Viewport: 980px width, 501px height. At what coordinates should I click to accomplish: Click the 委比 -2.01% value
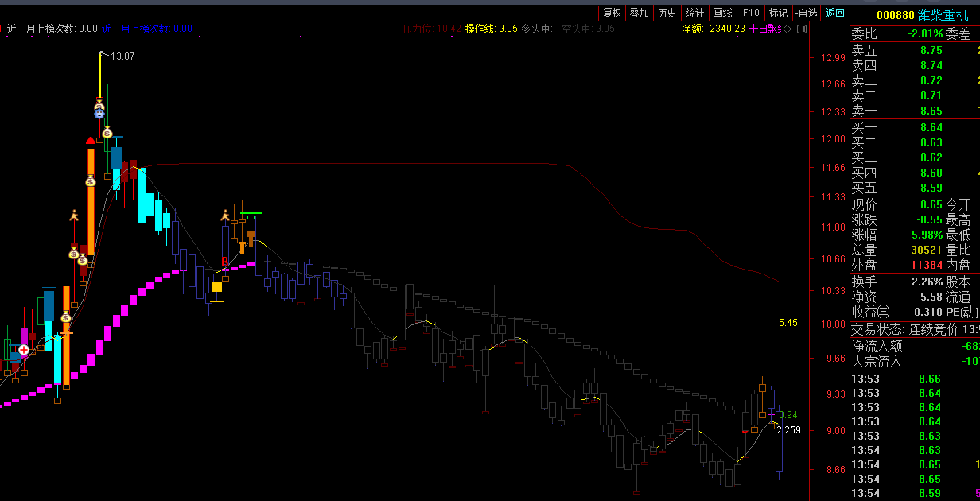click(x=925, y=34)
